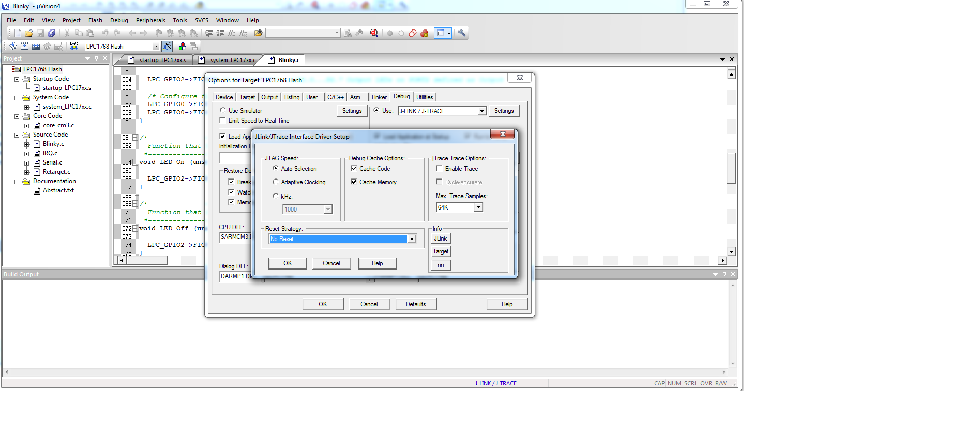
Task: Collapse the Source Code tree group
Action: pyautogui.click(x=17, y=135)
